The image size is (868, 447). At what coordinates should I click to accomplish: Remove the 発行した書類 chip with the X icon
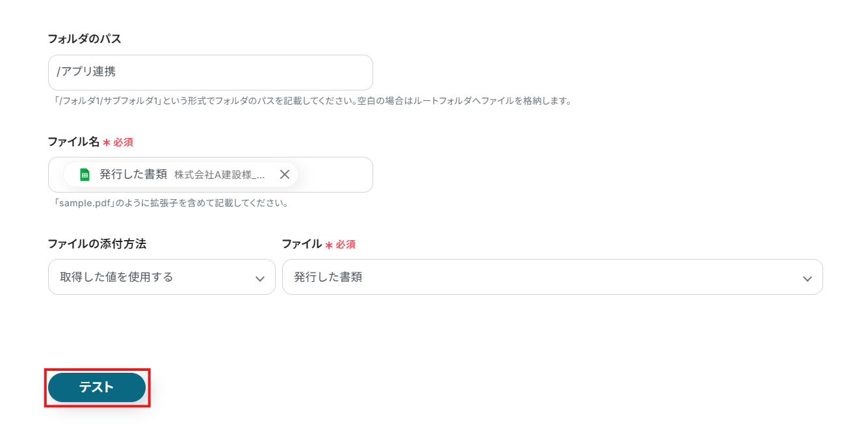284,174
